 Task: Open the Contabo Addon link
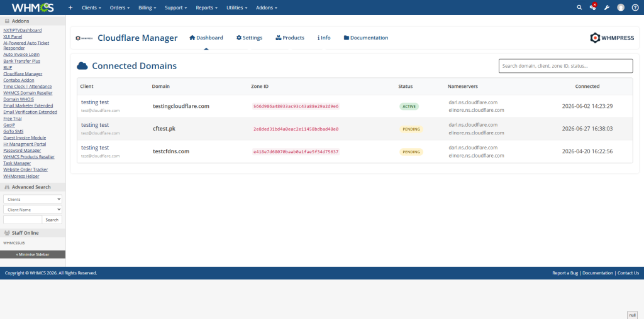coord(18,80)
